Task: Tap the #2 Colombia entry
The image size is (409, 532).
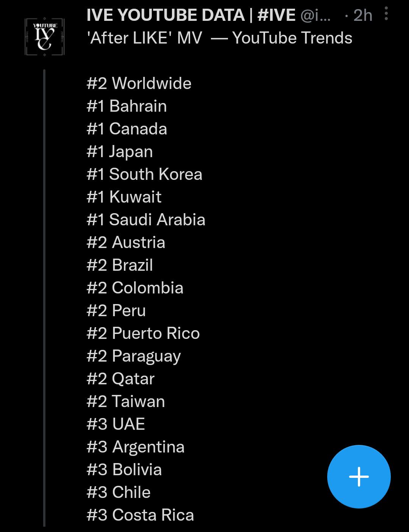Action: coord(135,288)
